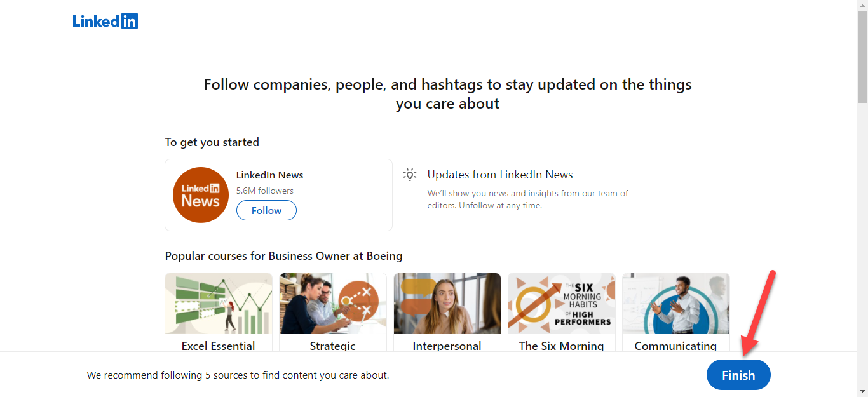The width and height of the screenshot is (868, 397).
Task: Click the lightbulb icon beside Updates
Action: tap(410, 175)
